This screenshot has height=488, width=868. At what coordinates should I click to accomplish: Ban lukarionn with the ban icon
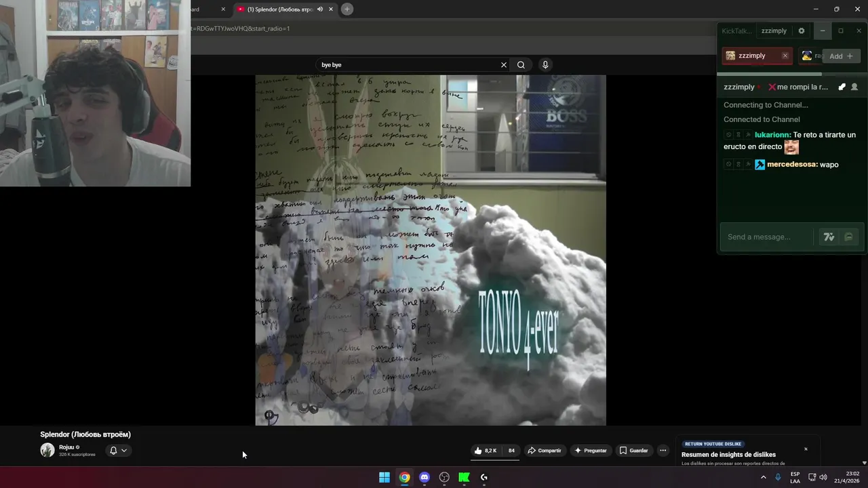pos(728,135)
